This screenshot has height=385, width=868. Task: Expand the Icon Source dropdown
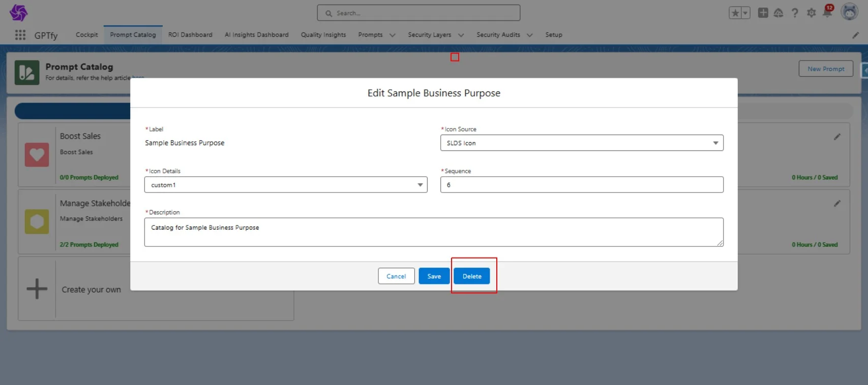(581, 143)
